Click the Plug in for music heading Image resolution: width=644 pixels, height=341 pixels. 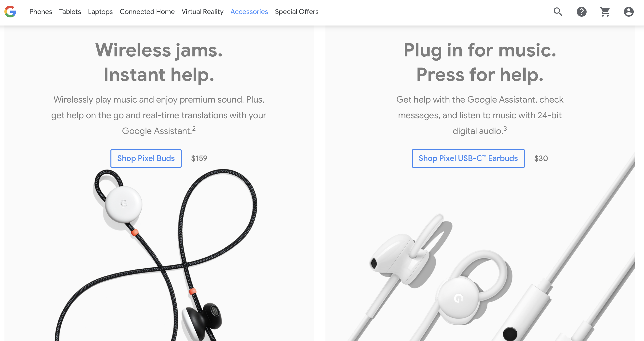(x=480, y=62)
